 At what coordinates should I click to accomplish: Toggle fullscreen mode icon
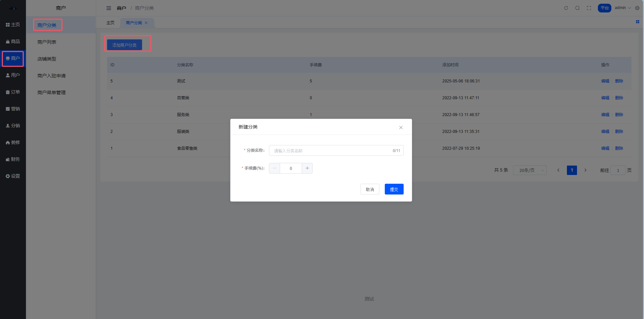pos(589,8)
